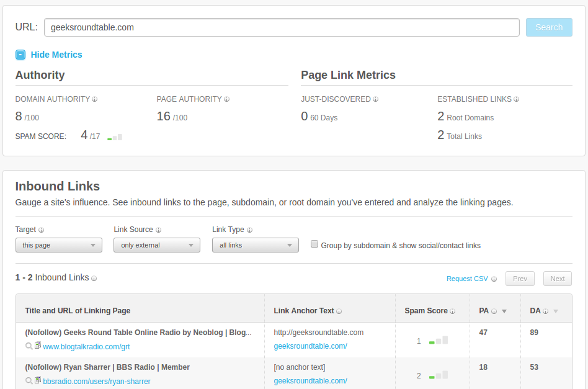Image resolution: width=588 pixels, height=389 pixels.
Task: Open Established Links info icon
Action: (517, 99)
